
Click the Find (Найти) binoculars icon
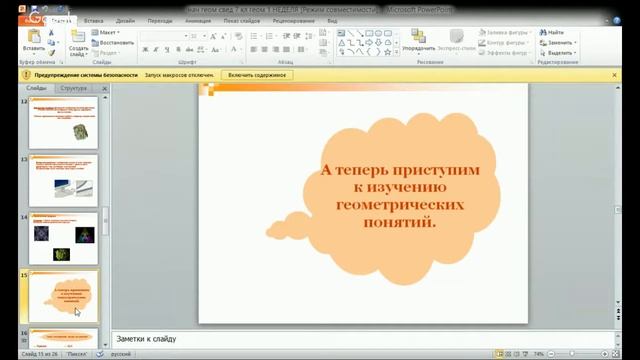click(543, 32)
